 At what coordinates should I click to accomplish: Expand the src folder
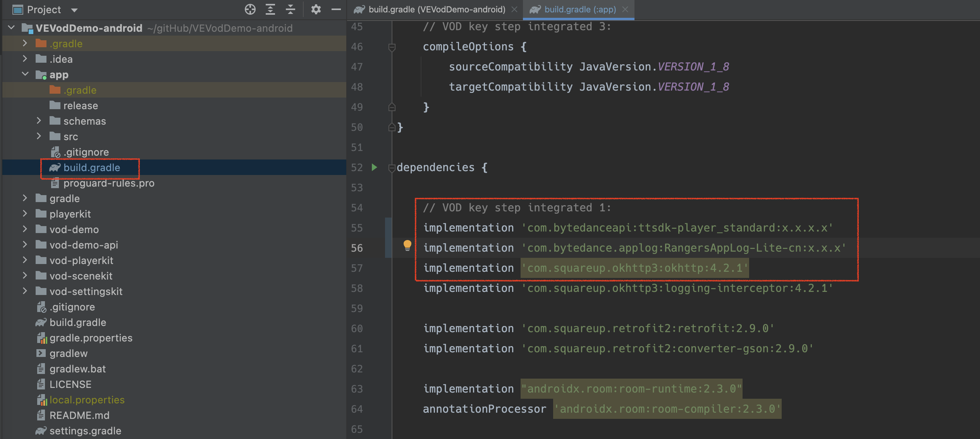[39, 136]
